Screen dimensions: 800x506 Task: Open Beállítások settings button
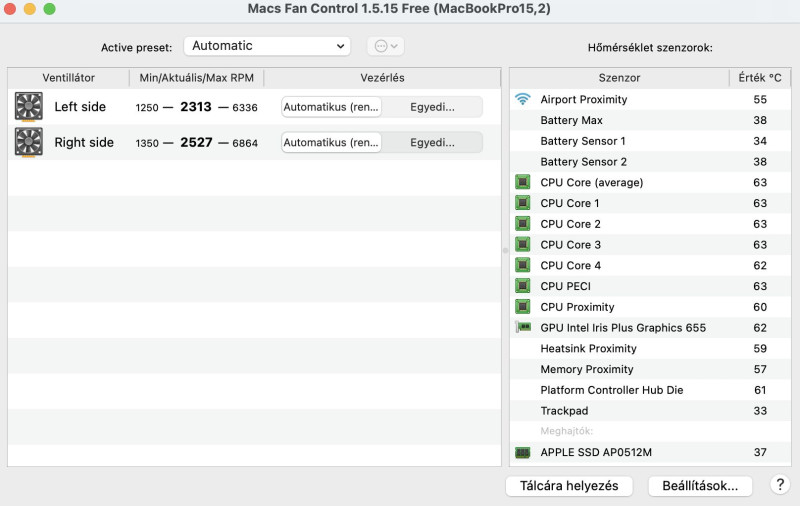tap(700, 486)
